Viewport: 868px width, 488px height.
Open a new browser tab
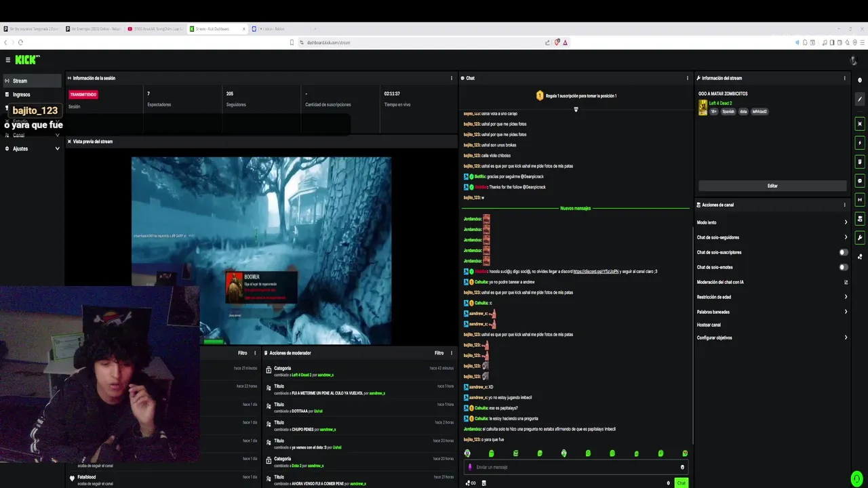point(315,29)
